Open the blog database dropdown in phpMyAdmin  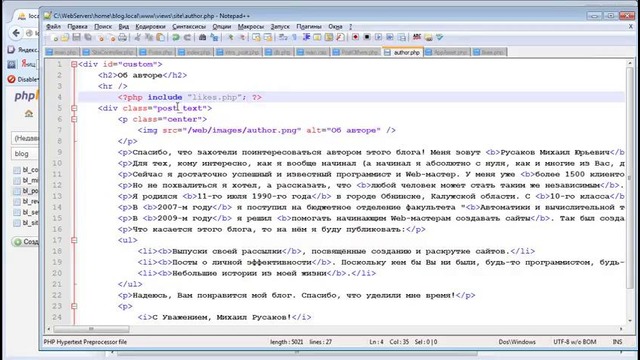(24, 154)
